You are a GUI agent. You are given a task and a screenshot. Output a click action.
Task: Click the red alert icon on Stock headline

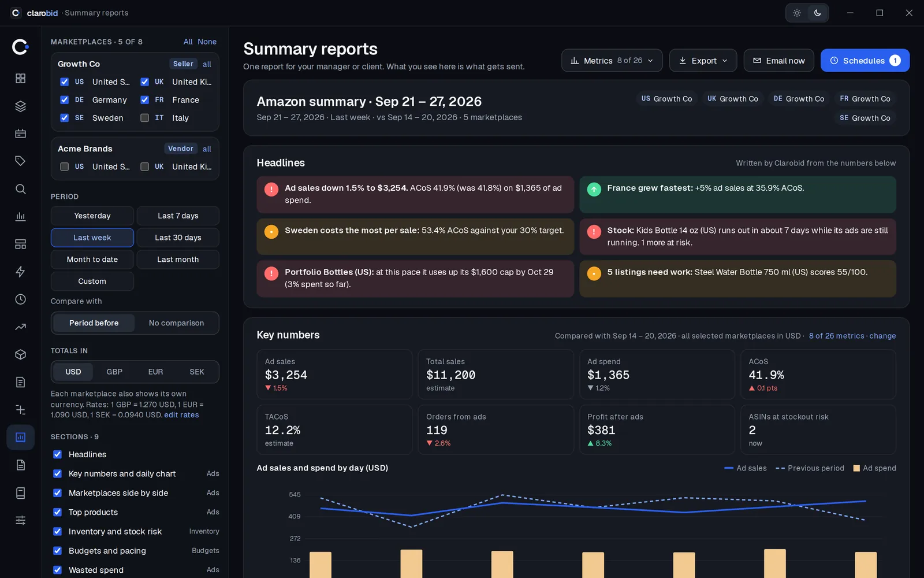point(594,231)
